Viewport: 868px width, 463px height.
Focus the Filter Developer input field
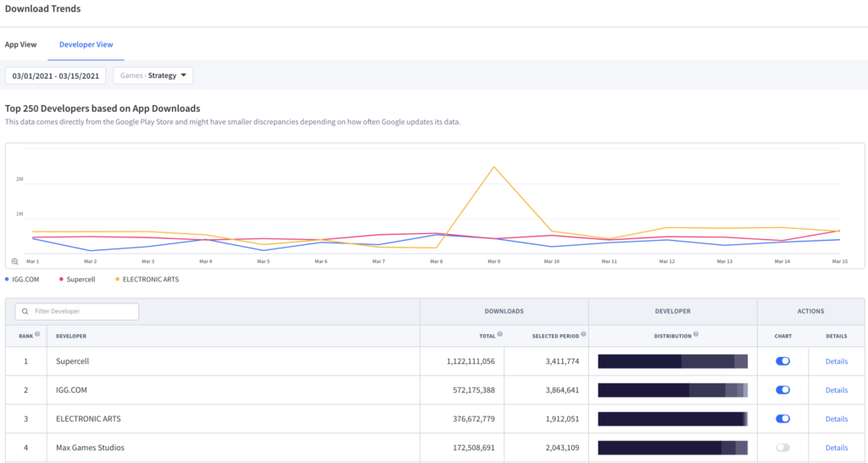point(77,311)
